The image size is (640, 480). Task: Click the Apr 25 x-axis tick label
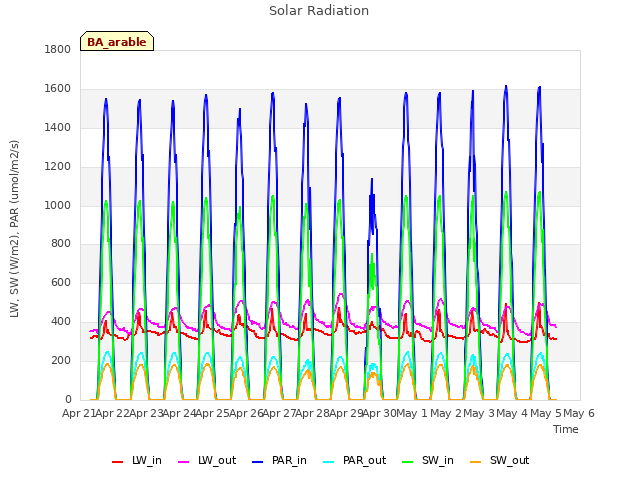[212, 413]
